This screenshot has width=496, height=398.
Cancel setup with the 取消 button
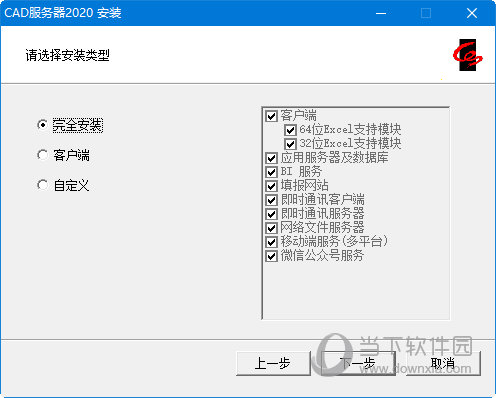[443, 363]
